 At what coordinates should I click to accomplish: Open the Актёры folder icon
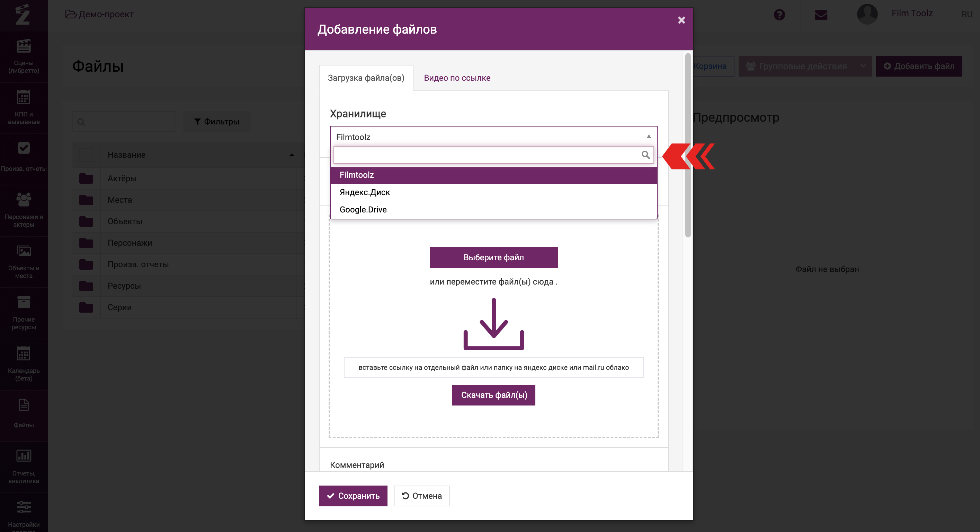(x=86, y=178)
